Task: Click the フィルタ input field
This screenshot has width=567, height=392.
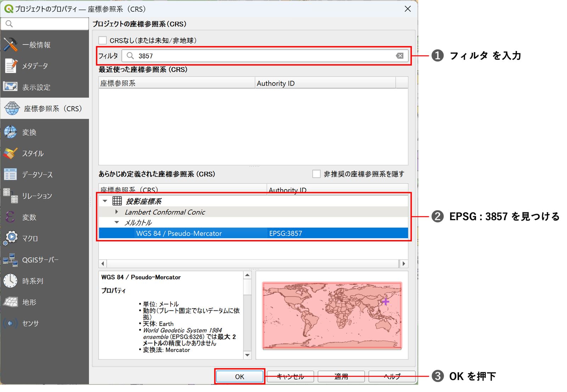Action: [x=265, y=56]
